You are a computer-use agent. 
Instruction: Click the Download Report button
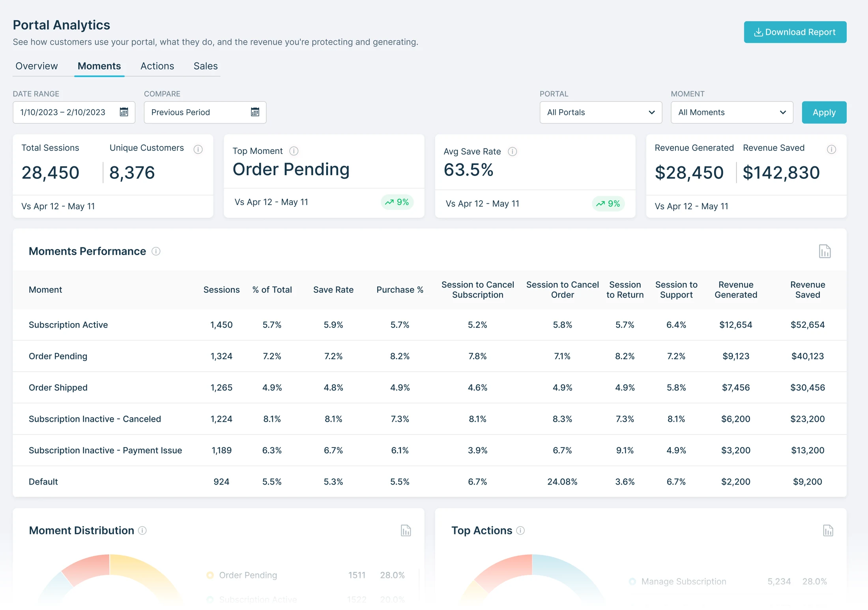(795, 32)
